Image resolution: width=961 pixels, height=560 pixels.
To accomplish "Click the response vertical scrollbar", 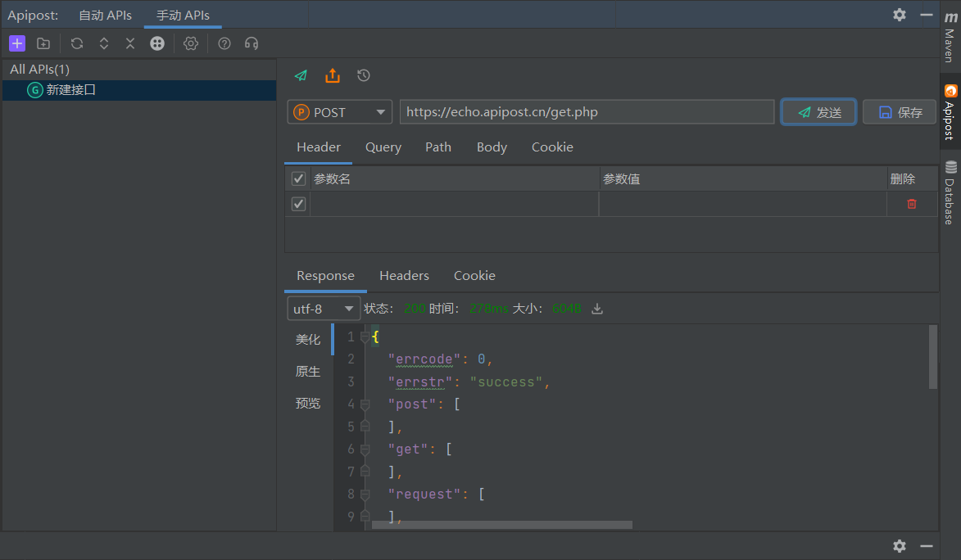I will (933, 357).
